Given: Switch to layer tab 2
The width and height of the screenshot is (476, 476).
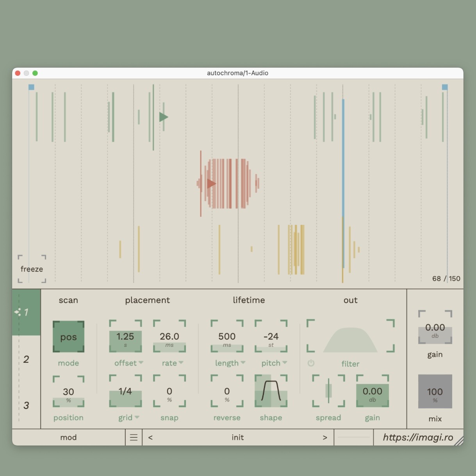Looking at the screenshot, I should 26,359.
